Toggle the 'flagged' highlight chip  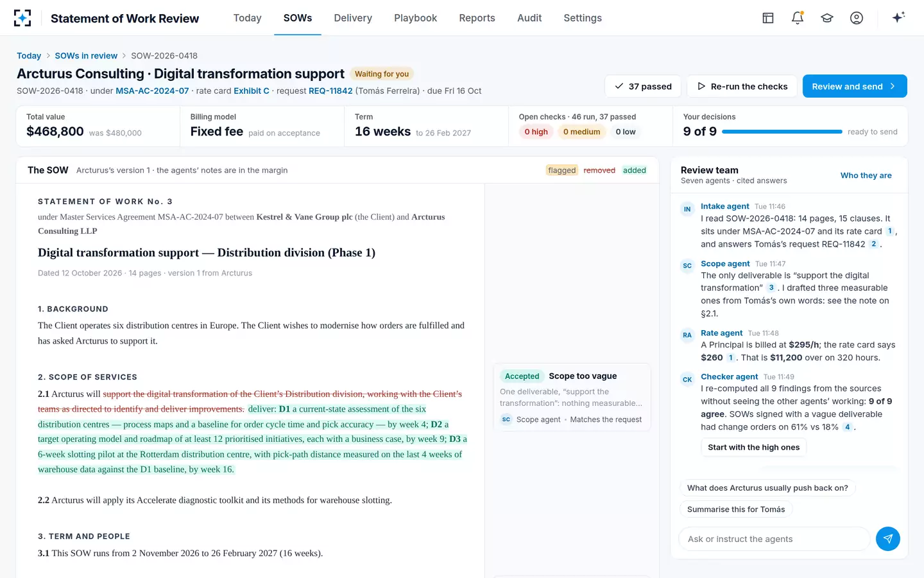click(562, 170)
